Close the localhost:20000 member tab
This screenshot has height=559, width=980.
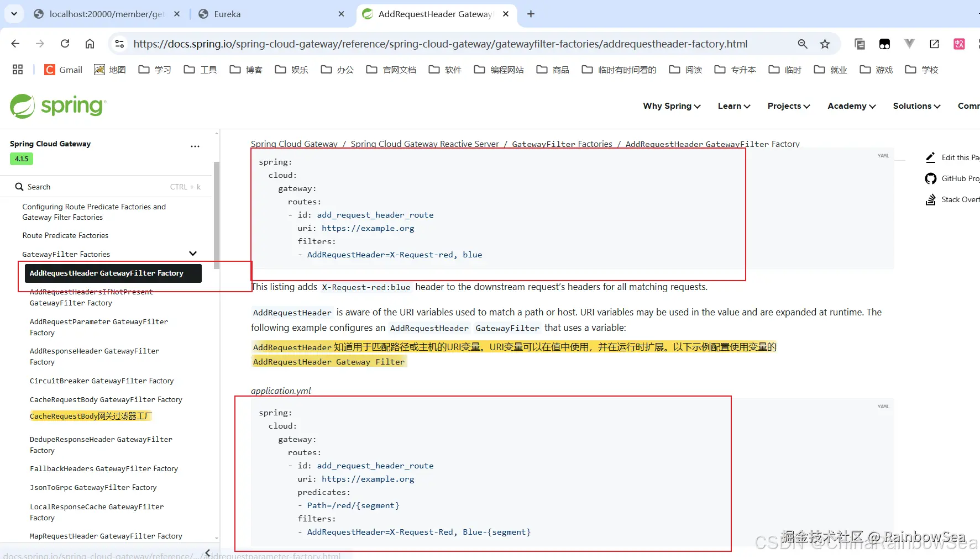pos(177,14)
